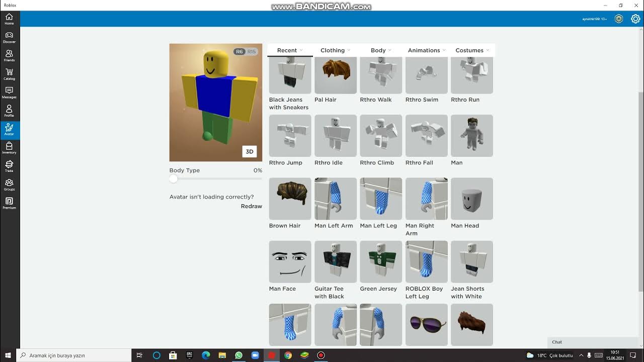Open the Discover page from sidebar
Viewport: 644px width, 362px height.
click(9, 38)
